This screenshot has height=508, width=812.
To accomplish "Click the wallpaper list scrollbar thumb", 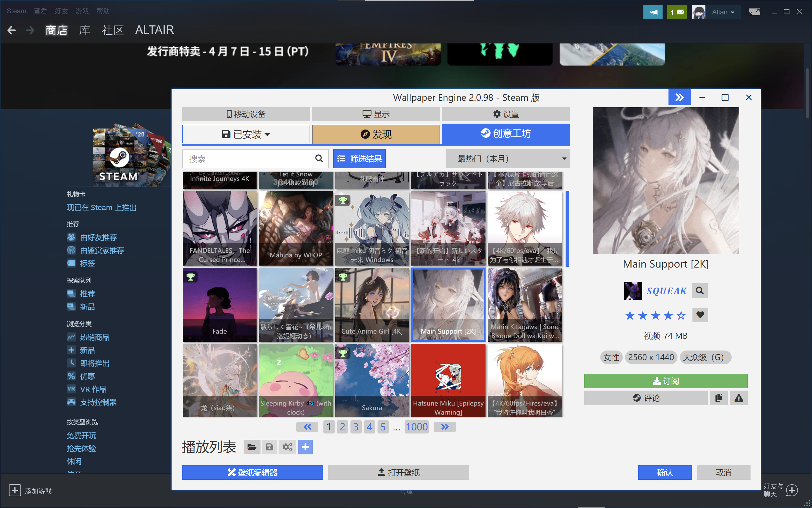I will pyautogui.click(x=567, y=229).
